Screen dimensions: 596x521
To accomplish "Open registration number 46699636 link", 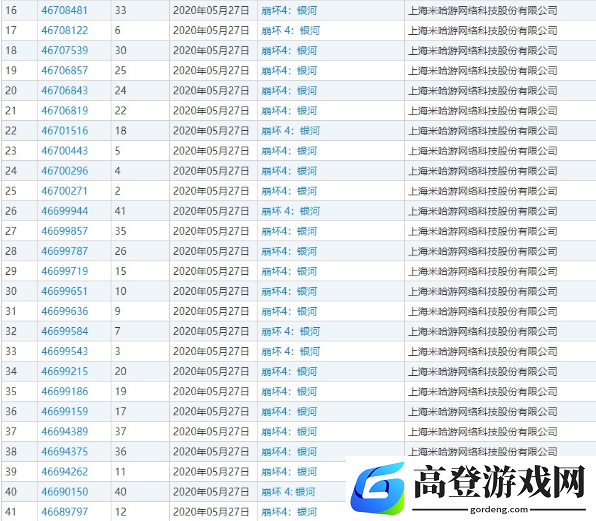I will (64, 311).
